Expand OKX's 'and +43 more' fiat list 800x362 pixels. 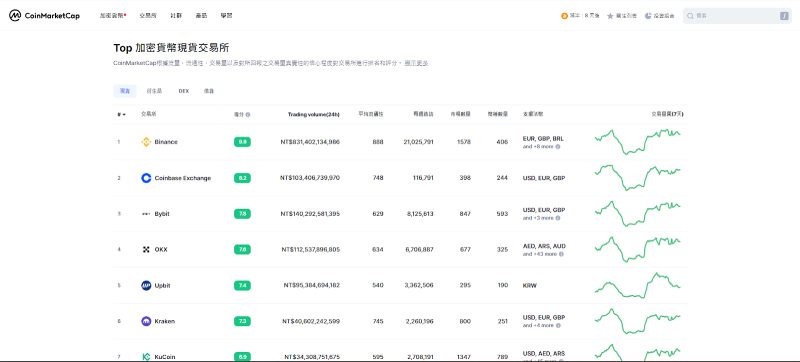[543, 254]
